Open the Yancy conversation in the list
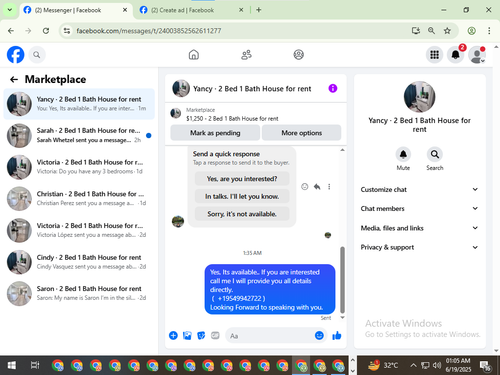Screen dimensions: 500x375 pyautogui.click(x=79, y=104)
